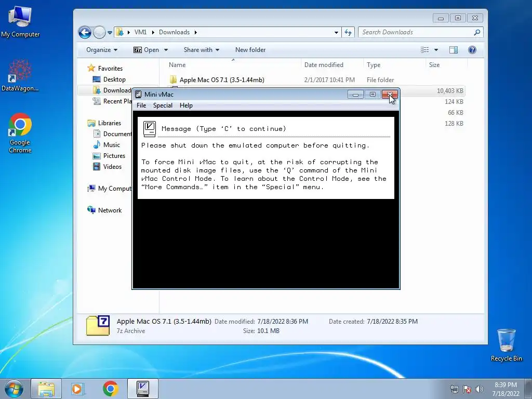Click the search magnifier icon
532x399 pixels.
point(477,32)
